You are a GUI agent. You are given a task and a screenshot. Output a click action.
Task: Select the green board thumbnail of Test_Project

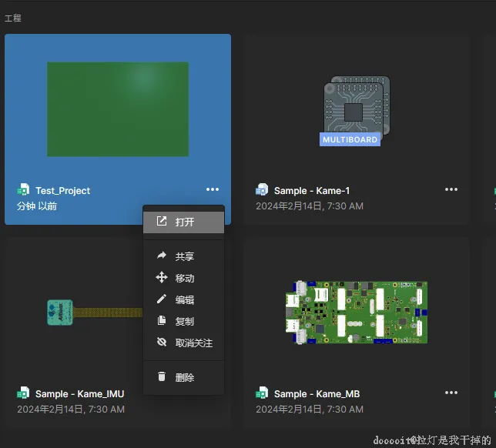[x=118, y=109]
